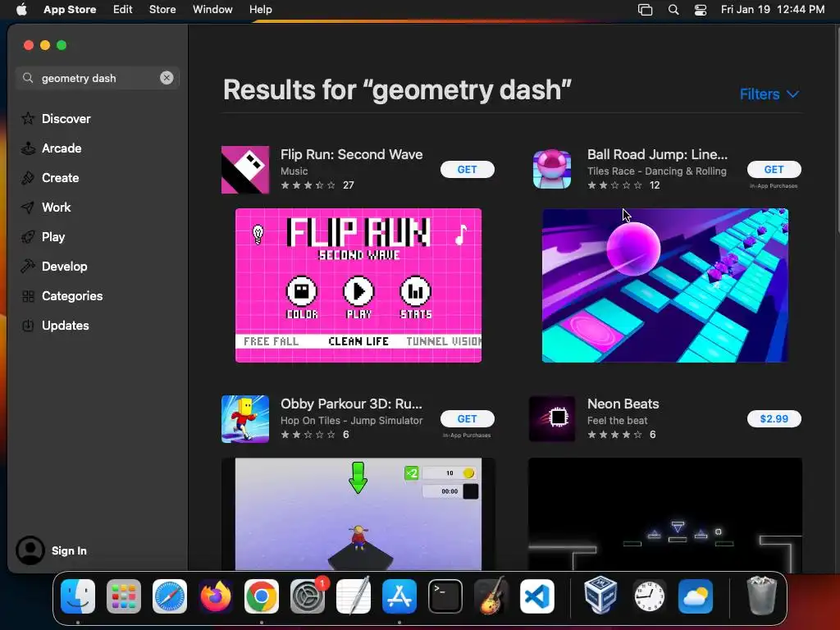Open the Weather app from the dock

(696, 596)
